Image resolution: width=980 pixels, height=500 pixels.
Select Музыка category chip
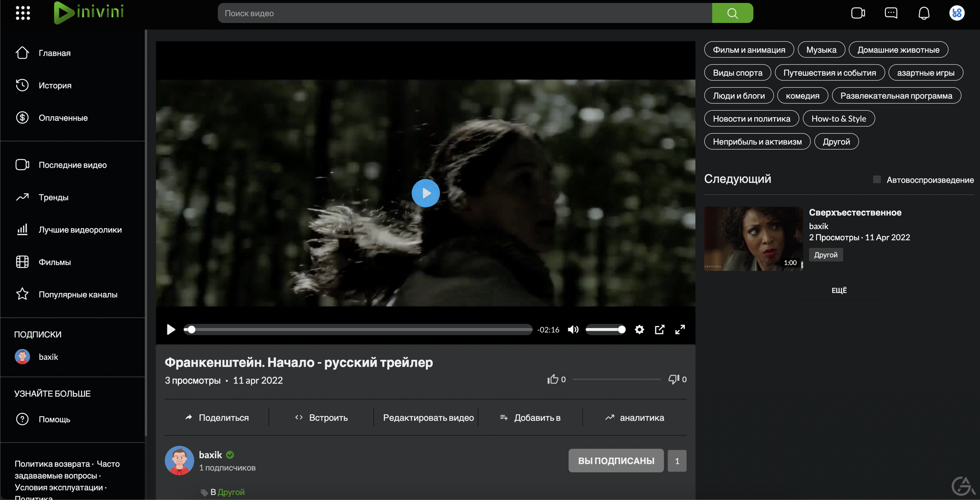coord(821,50)
